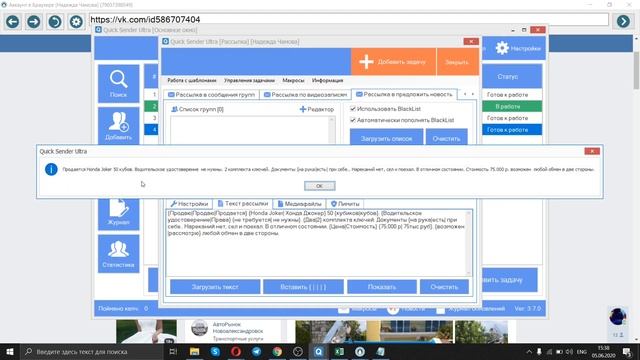
Task: Click Очистить button below text area
Action: click(444, 287)
